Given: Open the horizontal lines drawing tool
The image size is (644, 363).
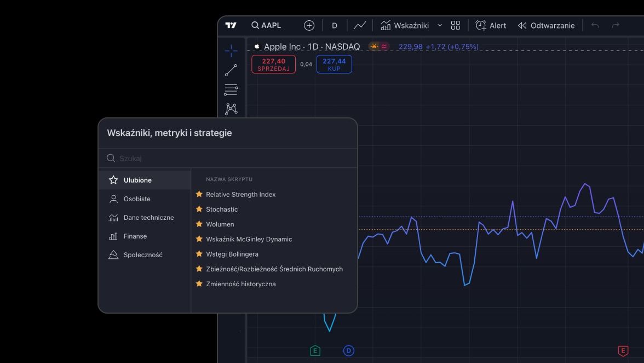Looking at the screenshot, I should tap(231, 89).
